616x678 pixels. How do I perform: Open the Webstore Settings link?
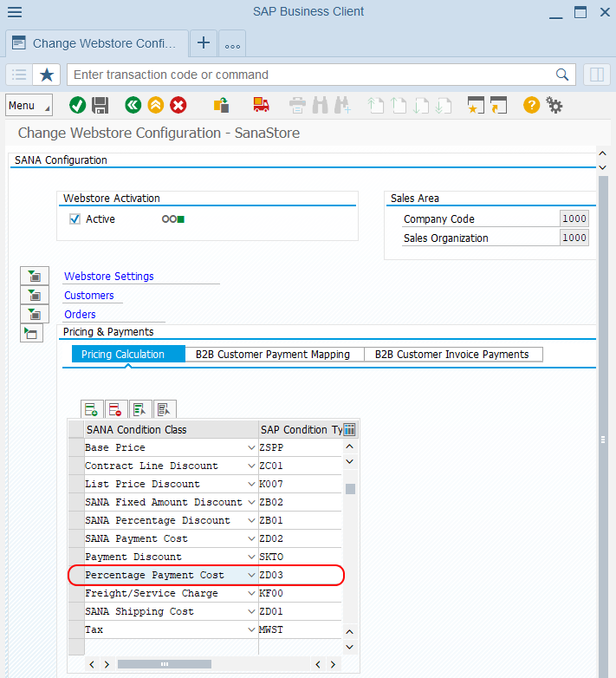point(109,276)
